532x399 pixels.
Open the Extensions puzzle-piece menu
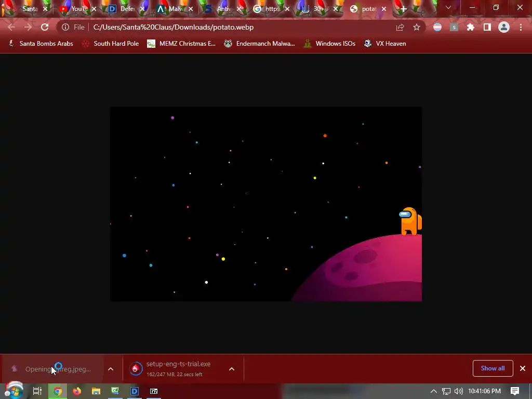[471, 27]
